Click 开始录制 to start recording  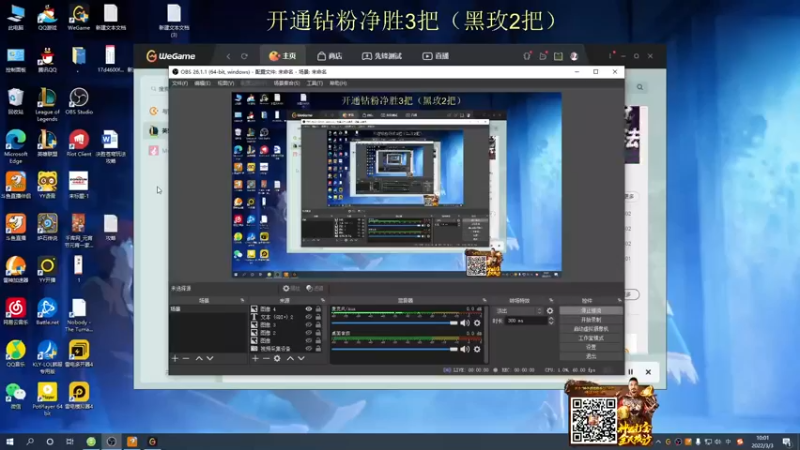tap(591, 320)
